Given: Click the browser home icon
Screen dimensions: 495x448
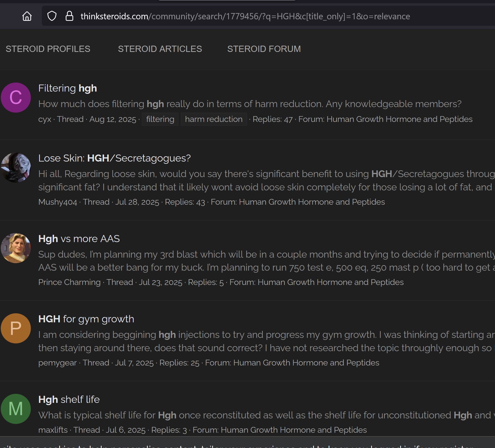Looking at the screenshot, I should 27,16.
